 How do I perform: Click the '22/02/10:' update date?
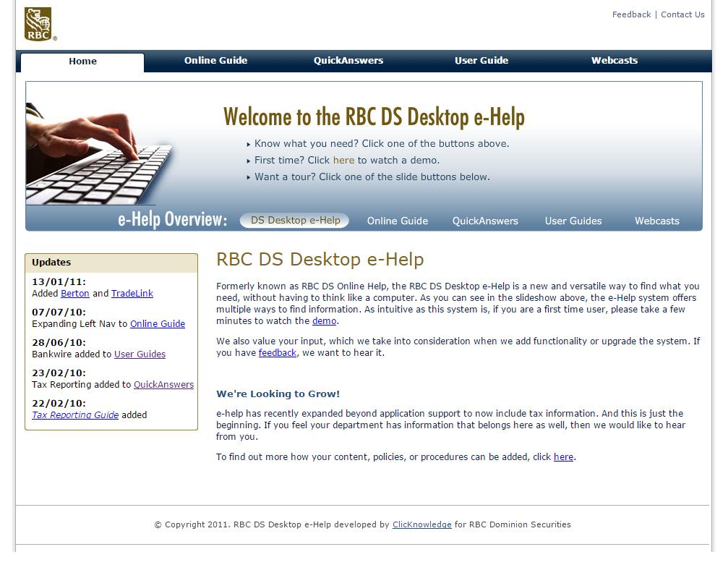tap(59, 404)
